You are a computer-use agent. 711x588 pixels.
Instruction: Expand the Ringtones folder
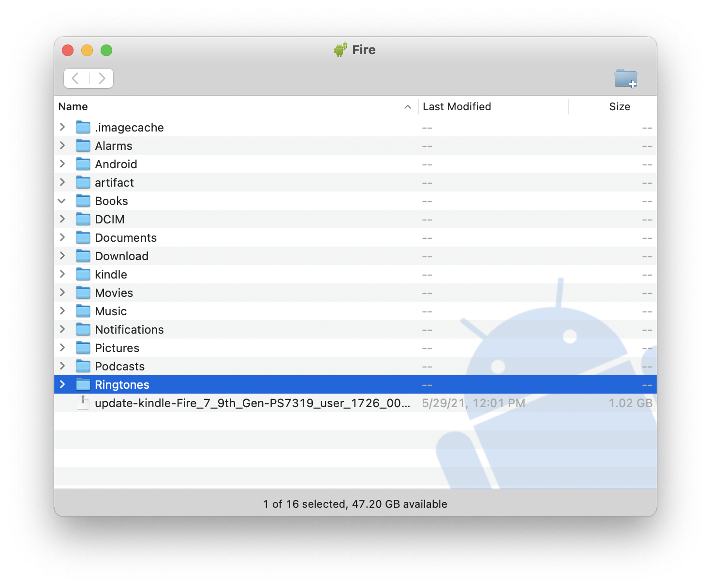pos(62,384)
